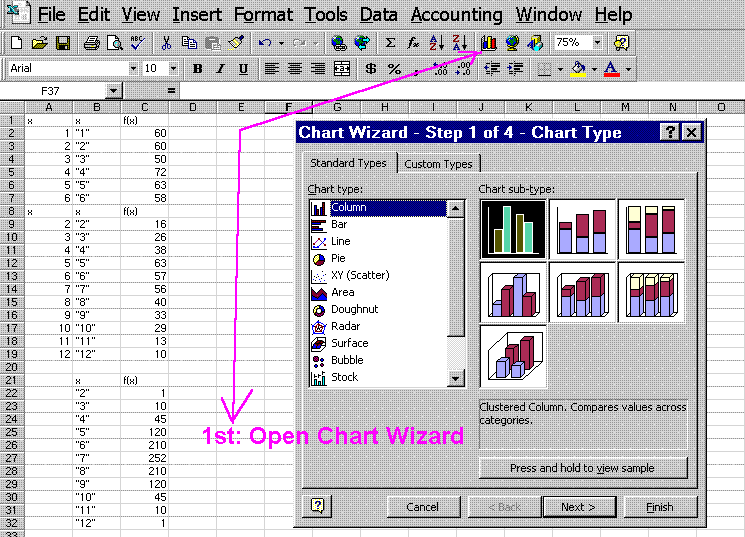This screenshot has height=537, width=745.
Task: Click the Next button in wizard
Action: (x=578, y=507)
